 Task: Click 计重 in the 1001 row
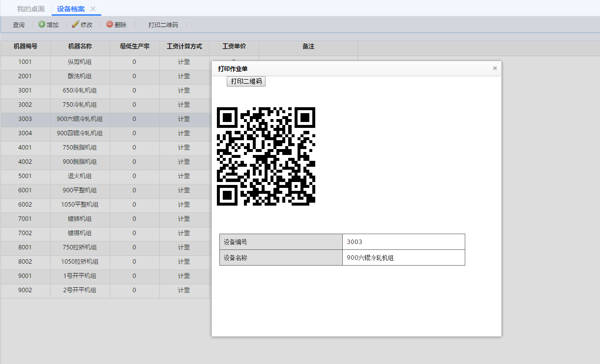(184, 62)
